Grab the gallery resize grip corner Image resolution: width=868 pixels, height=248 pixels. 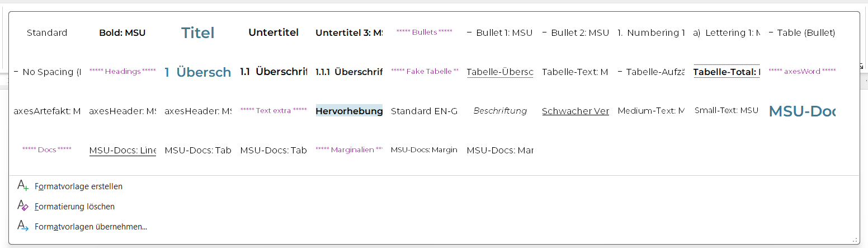tap(855, 239)
